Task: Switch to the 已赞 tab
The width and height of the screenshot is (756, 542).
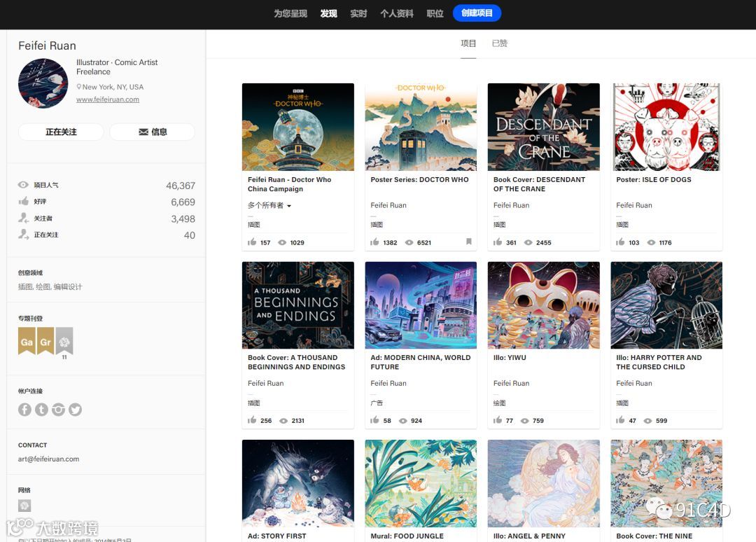Action: [500, 43]
